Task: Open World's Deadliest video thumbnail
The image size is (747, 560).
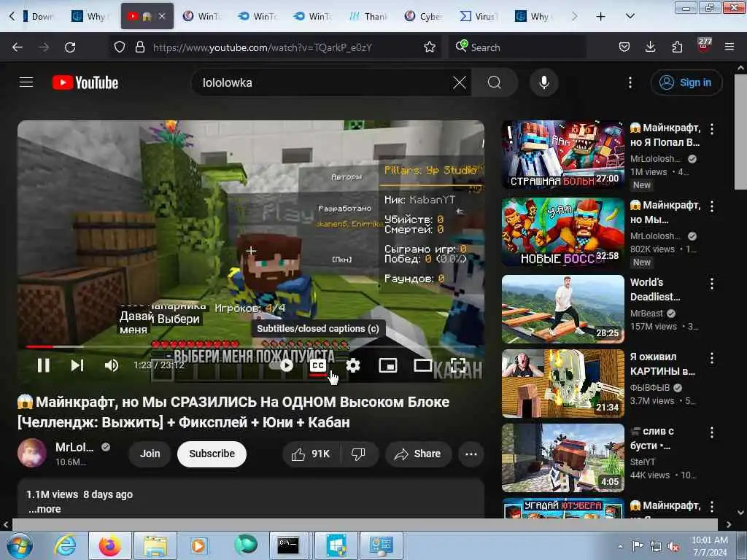Action: (563, 309)
